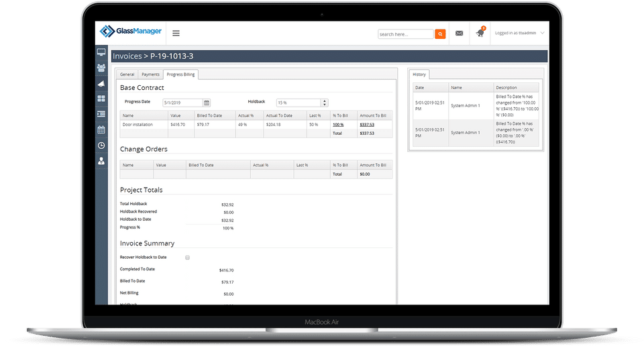The image size is (644, 346).
Task: Click the second System Admin 1 entry
Action: [x=466, y=133]
